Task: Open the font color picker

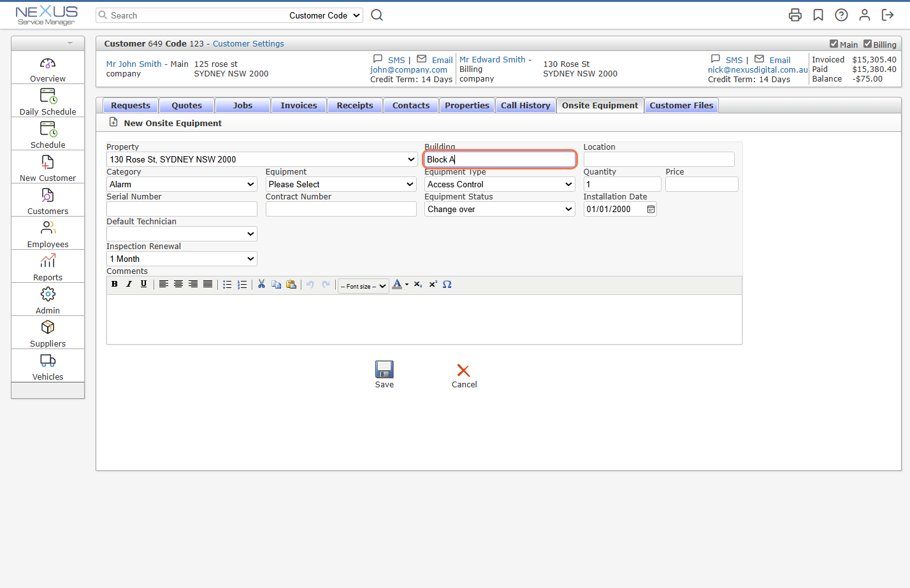Action: click(x=400, y=284)
